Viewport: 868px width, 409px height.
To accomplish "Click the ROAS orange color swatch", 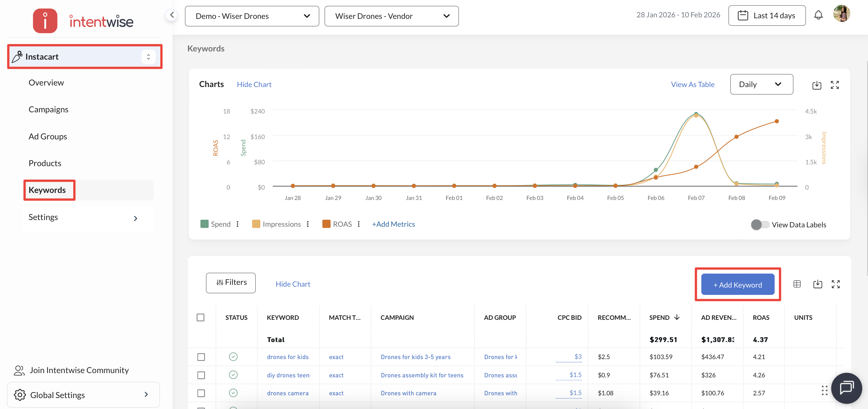I will pos(326,224).
